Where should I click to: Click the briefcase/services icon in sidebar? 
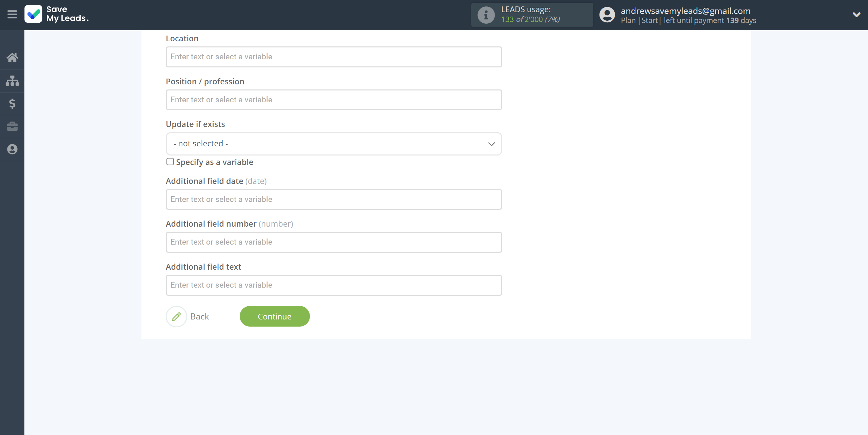(x=12, y=126)
